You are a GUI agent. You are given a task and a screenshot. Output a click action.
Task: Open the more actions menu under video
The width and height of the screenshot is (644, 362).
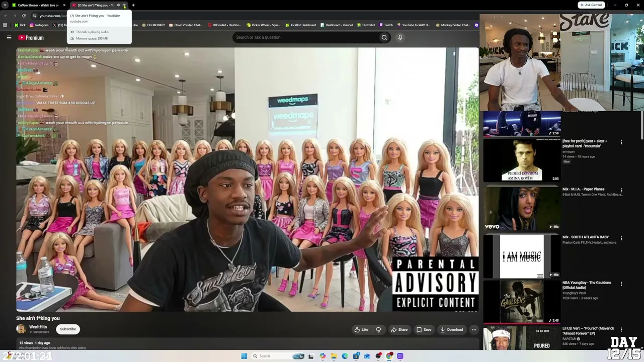pyautogui.click(x=474, y=330)
